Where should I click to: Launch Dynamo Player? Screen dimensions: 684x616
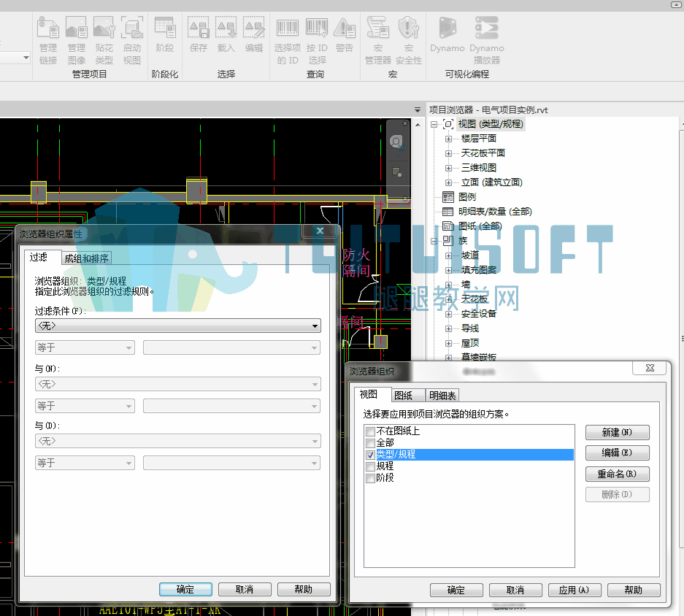point(487,40)
